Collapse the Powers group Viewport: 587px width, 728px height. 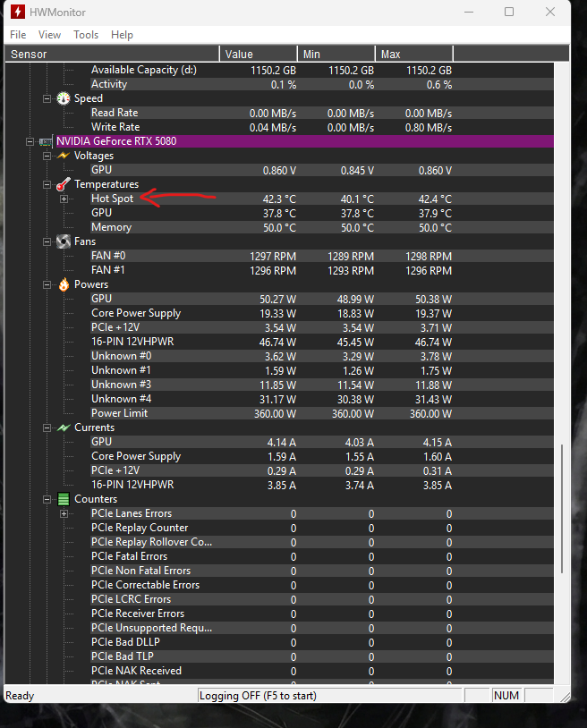coord(47,284)
